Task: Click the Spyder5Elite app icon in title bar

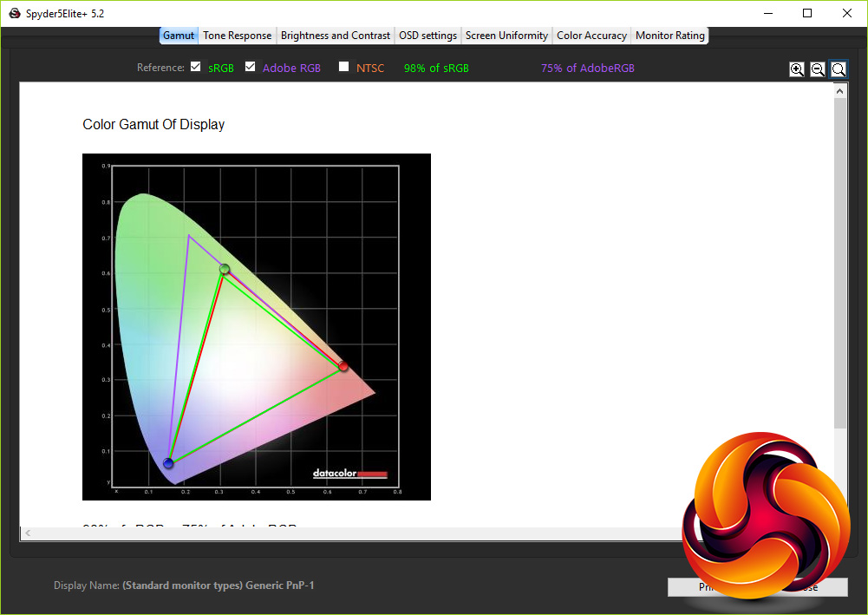Action: pyautogui.click(x=14, y=13)
